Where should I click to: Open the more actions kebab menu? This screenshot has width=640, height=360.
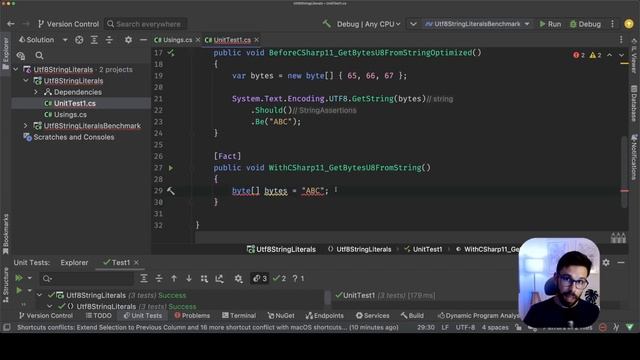click(x=612, y=24)
